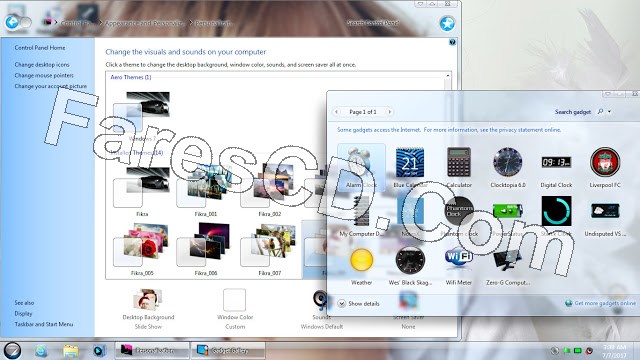Select the Fikra_002 theme
Image resolution: width=640 pixels, height=360 pixels.
click(269, 191)
